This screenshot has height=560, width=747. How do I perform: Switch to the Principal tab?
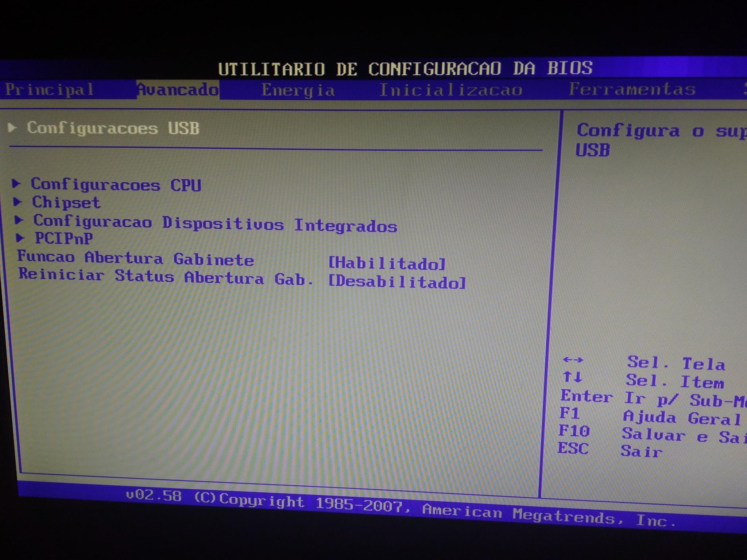click(50, 90)
